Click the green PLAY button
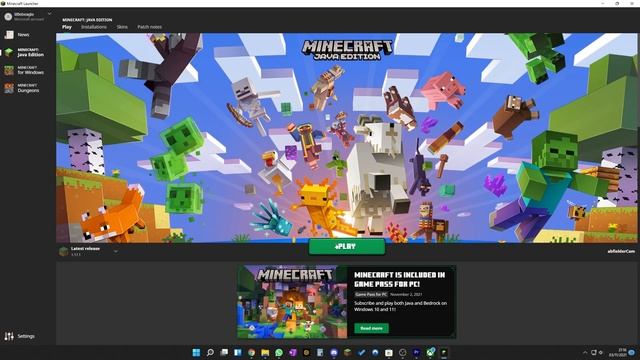640x360 pixels. pos(347,247)
